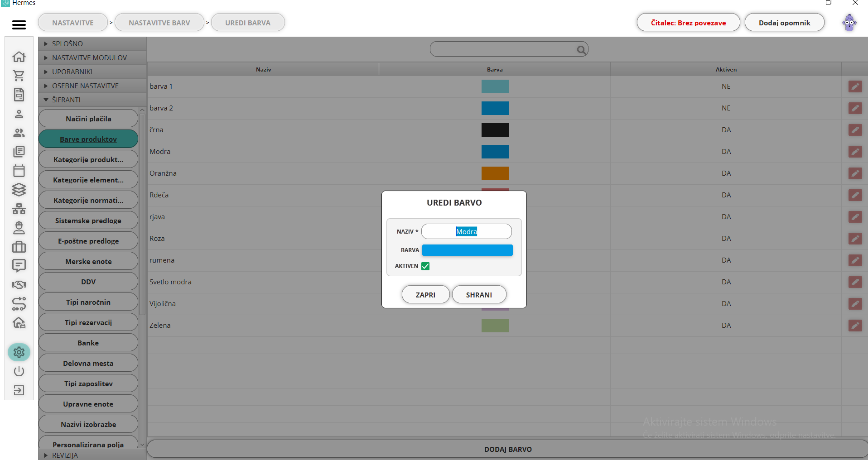Click the ZAPRI button in dialog
The width and height of the screenshot is (868, 460).
(425, 295)
